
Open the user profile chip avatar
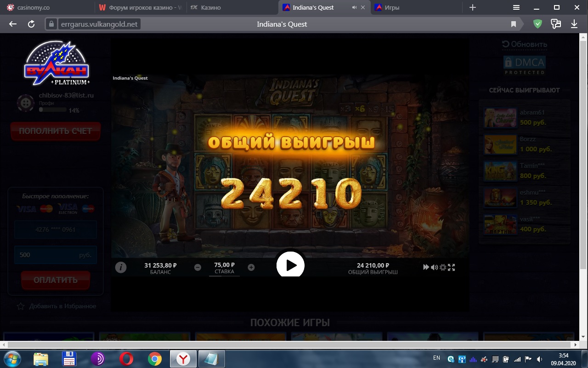coord(26,103)
